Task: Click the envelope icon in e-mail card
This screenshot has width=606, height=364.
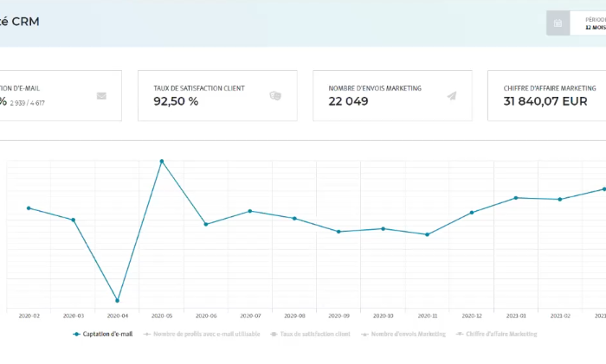Action: click(x=101, y=96)
